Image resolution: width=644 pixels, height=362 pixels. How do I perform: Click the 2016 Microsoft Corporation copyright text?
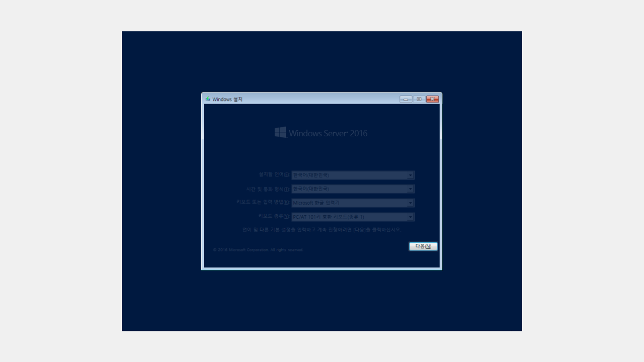click(258, 249)
